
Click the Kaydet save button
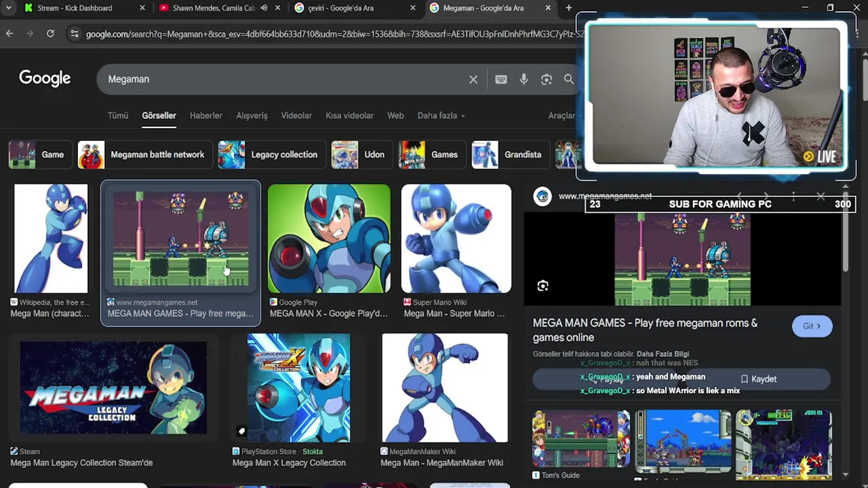coord(757,379)
